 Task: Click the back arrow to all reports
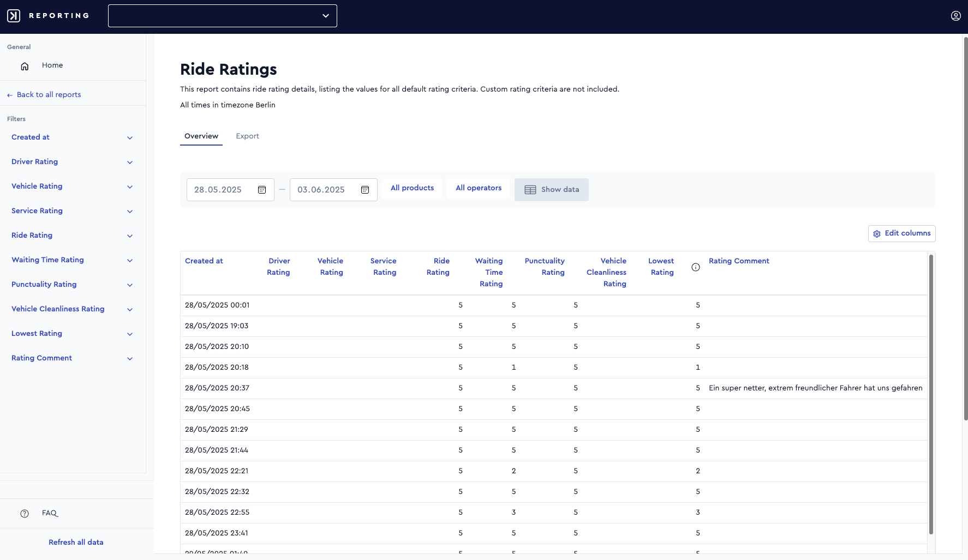(10, 95)
